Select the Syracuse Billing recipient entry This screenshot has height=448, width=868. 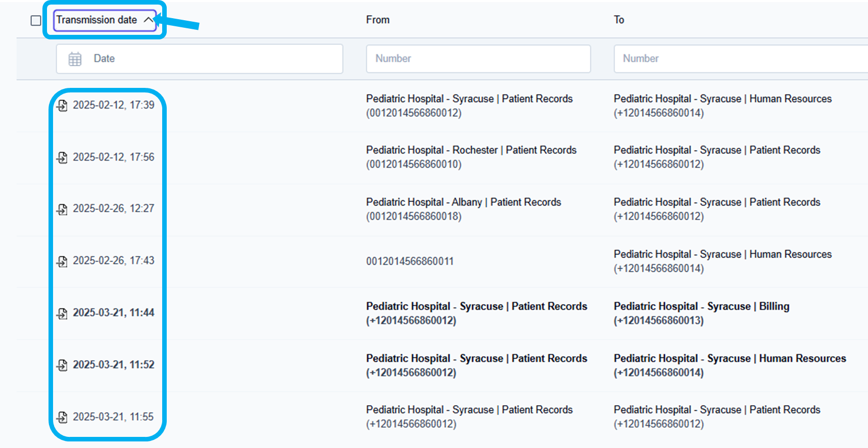coord(701,307)
